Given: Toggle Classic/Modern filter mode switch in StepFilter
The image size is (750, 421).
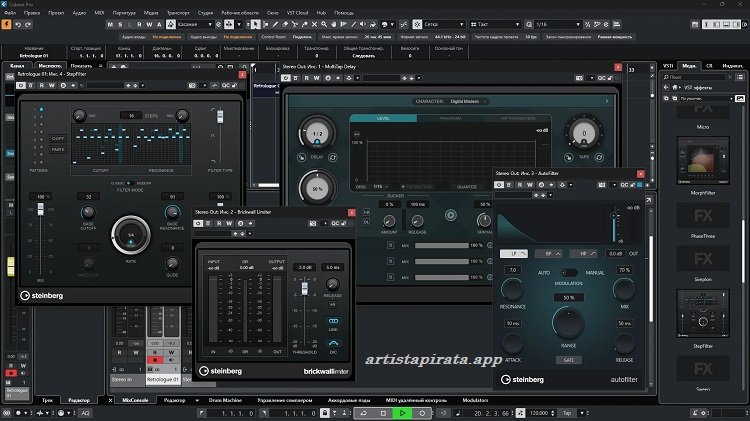Looking at the screenshot, I should (x=129, y=183).
